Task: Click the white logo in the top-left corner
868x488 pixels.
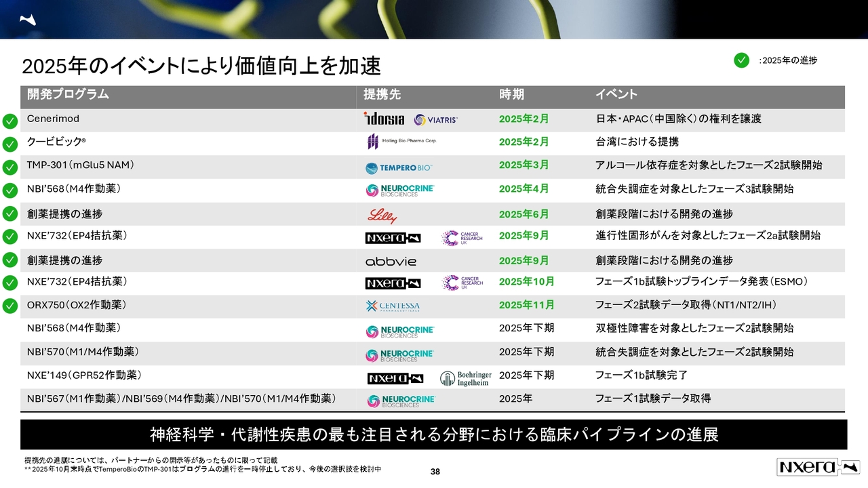Action: click(x=28, y=20)
